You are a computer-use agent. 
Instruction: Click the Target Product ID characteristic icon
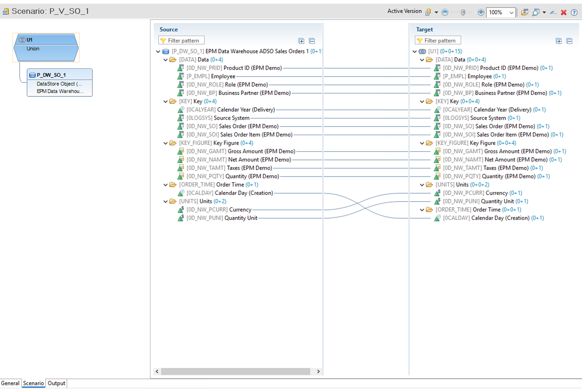(x=437, y=68)
